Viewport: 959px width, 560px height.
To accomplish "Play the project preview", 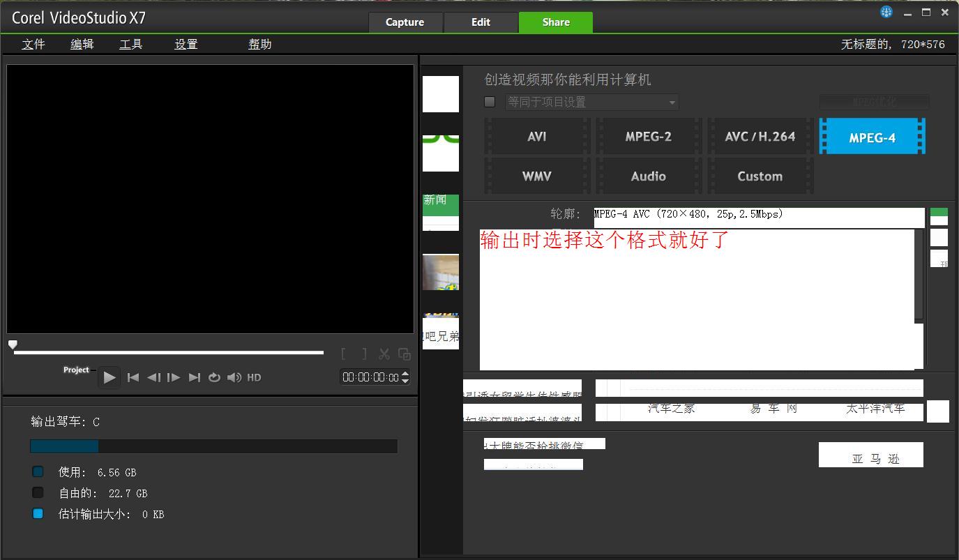I will [x=110, y=377].
